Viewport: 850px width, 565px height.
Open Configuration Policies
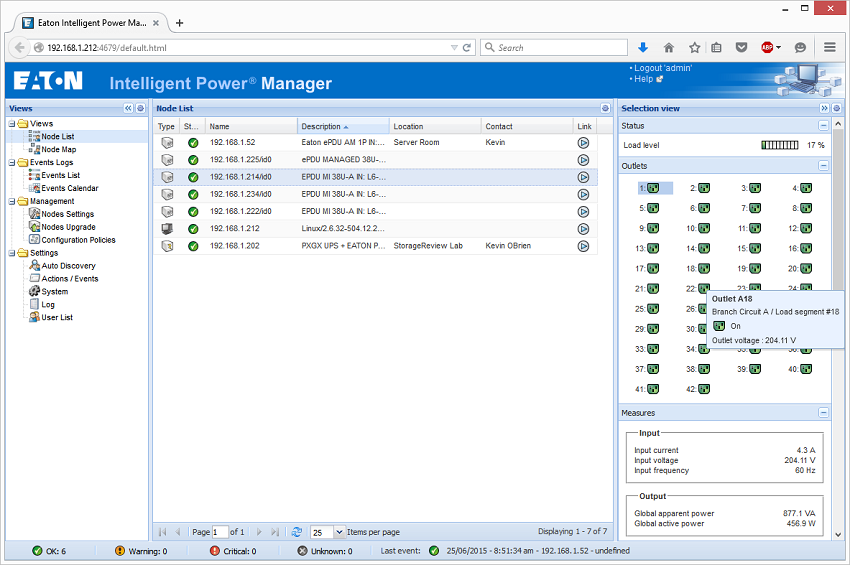pyautogui.click(x=78, y=240)
